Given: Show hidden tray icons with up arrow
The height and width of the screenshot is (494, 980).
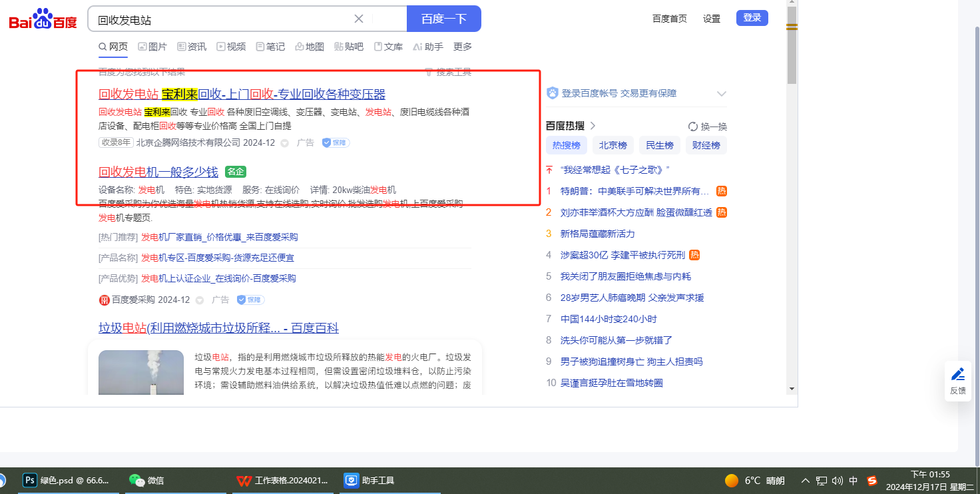Looking at the screenshot, I should pos(806,481).
